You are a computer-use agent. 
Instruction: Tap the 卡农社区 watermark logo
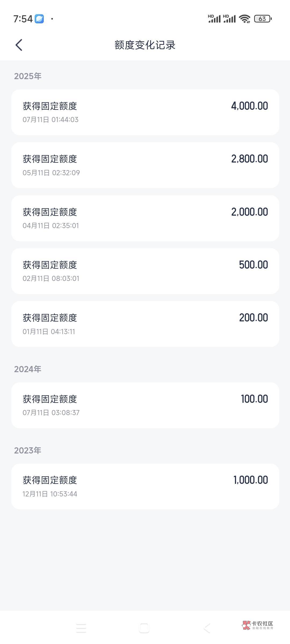coord(258,625)
